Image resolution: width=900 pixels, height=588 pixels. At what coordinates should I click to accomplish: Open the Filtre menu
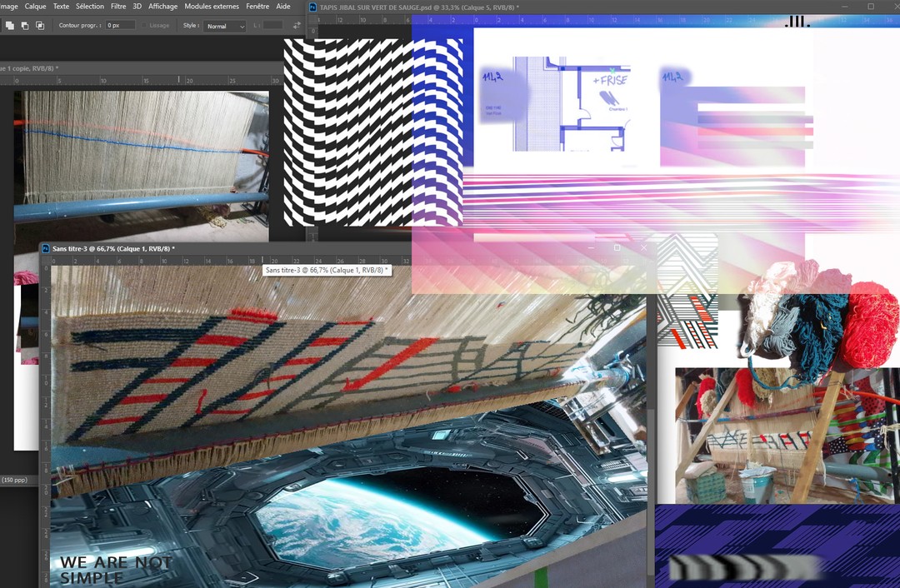pyautogui.click(x=118, y=7)
